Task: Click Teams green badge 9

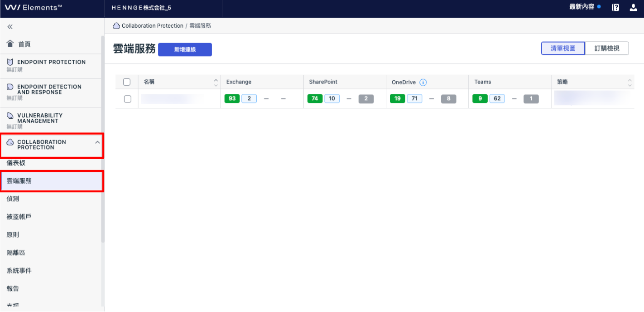Action: click(480, 98)
